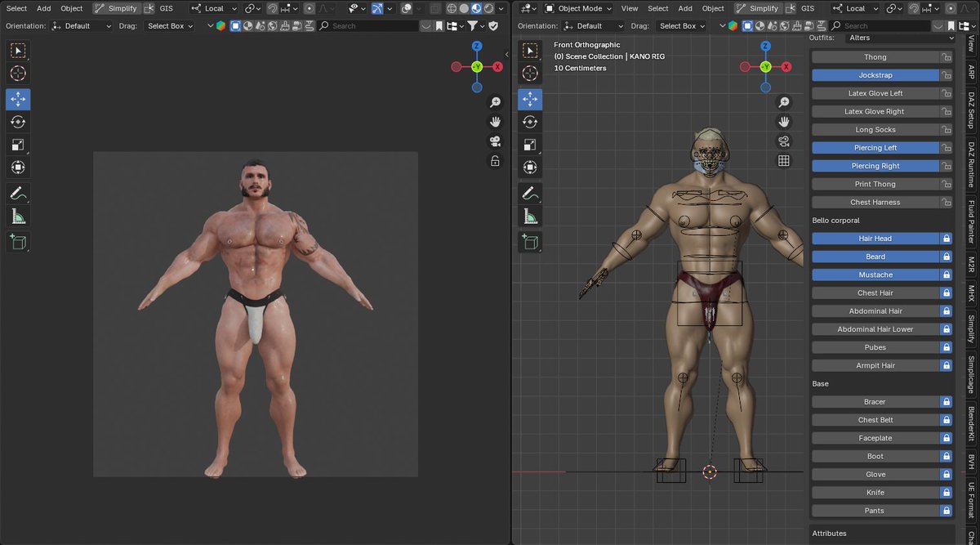Toggle the Knife button
This screenshot has width=980, height=545.
pos(875,493)
